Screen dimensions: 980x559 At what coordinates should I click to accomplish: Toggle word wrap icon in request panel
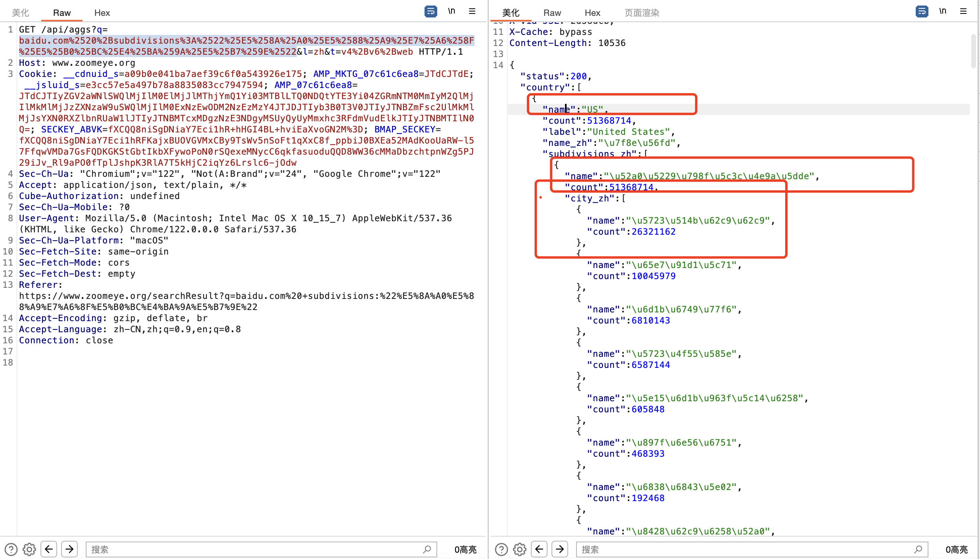coord(430,11)
